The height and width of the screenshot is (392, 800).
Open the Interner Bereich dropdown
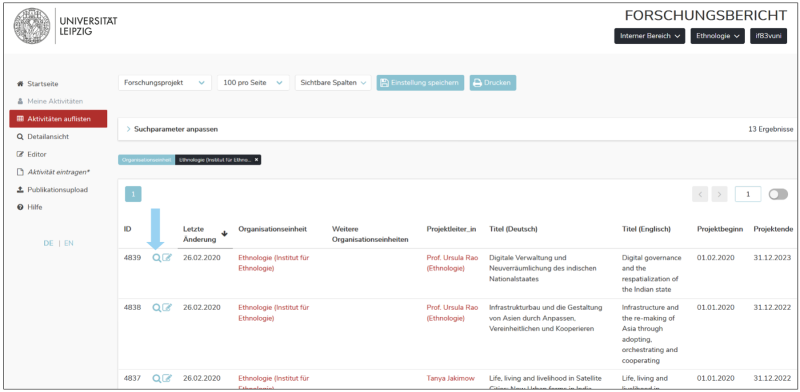(649, 36)
